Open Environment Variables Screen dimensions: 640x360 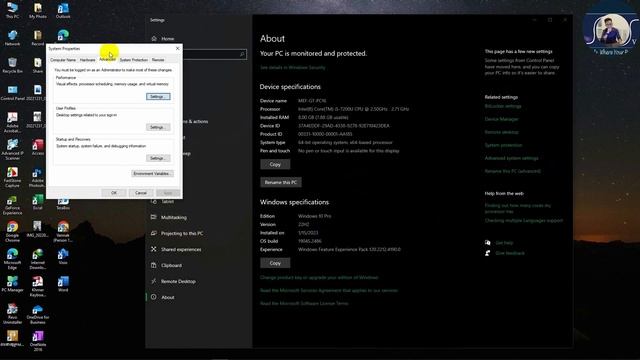tap(152, 173)
